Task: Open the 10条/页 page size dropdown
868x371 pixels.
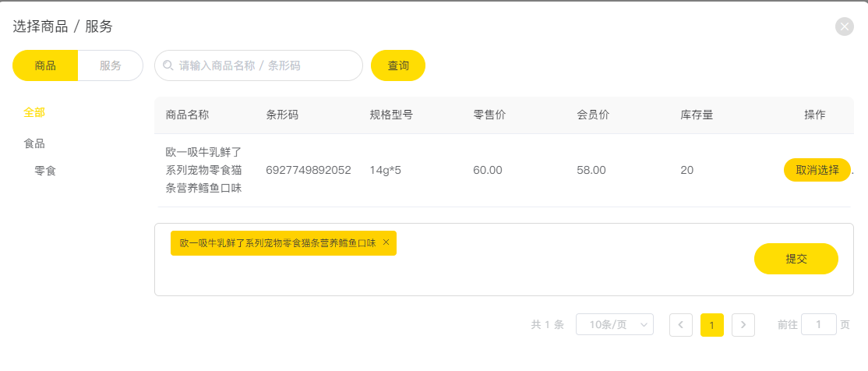Action: [x=615, y=324]
